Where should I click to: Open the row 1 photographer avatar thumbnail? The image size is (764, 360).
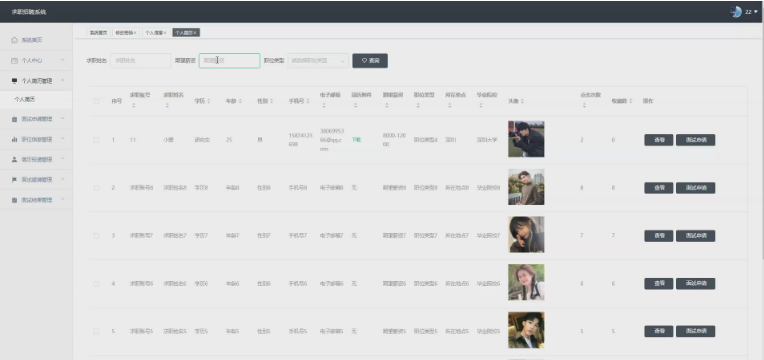(526, 139)
